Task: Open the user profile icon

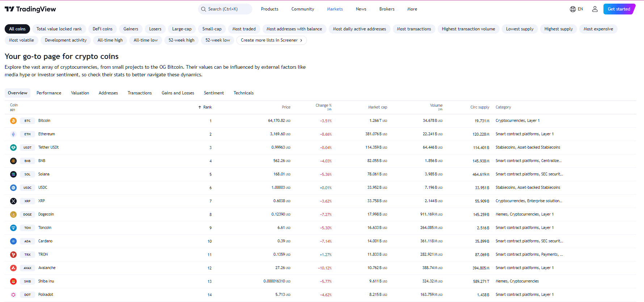Action: pos(595,9)
